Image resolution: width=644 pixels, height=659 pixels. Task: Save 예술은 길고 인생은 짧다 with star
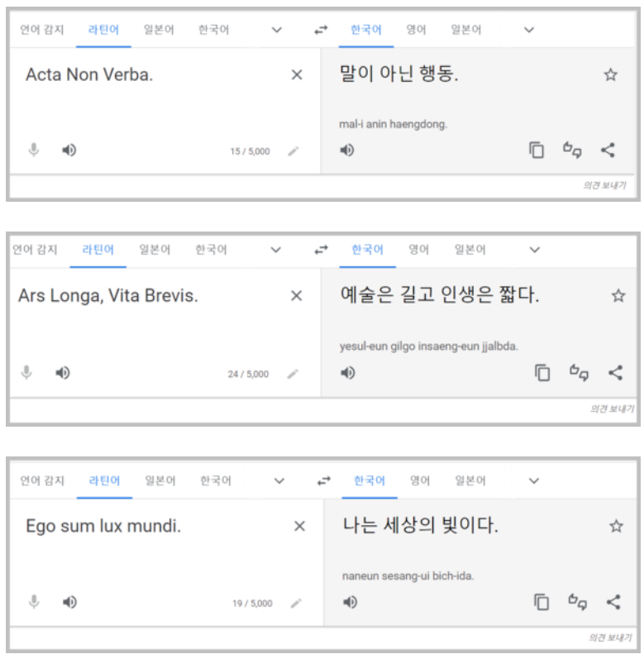[x=618, y=295]
